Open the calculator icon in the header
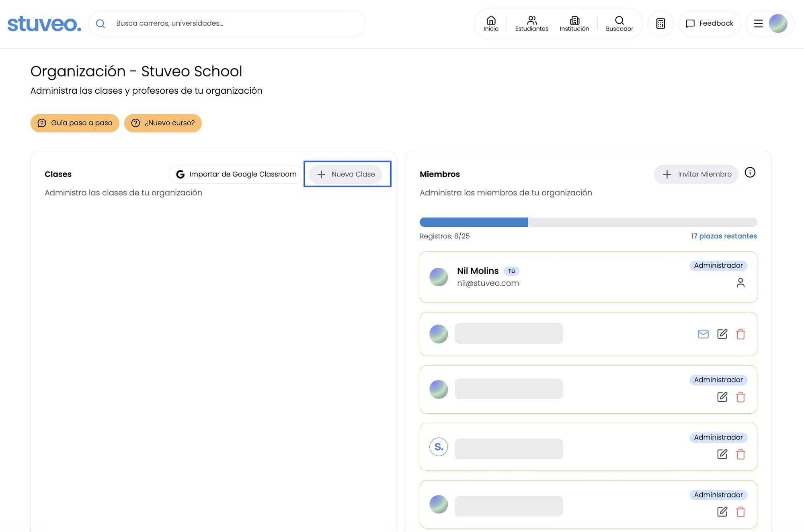The image size is (804, 532). tap(660, 23)
